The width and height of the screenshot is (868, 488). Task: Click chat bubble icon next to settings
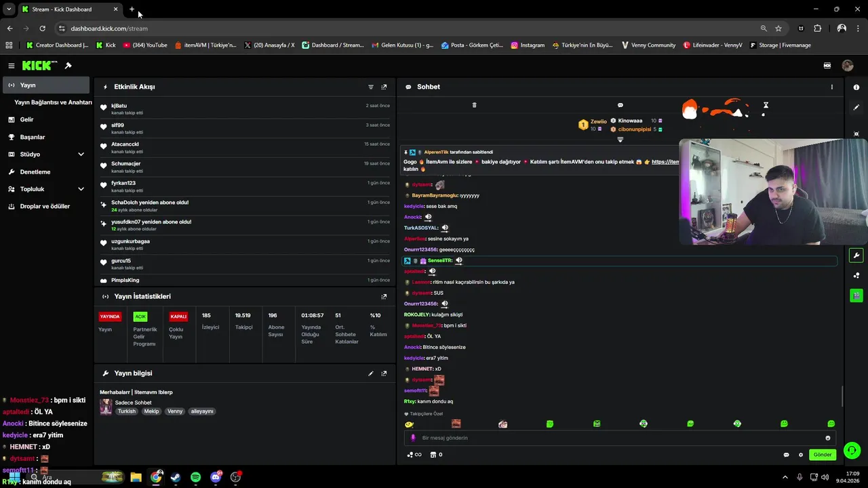786,455
